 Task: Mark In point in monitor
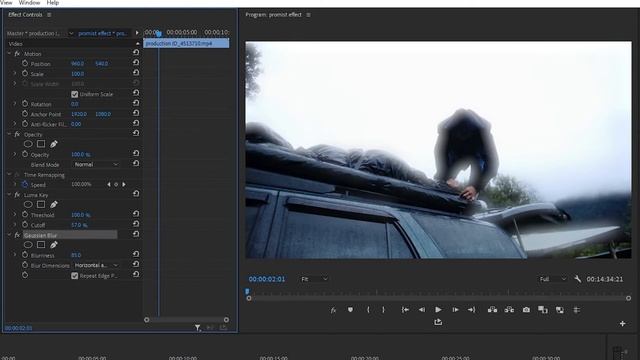tap(368, 310)
